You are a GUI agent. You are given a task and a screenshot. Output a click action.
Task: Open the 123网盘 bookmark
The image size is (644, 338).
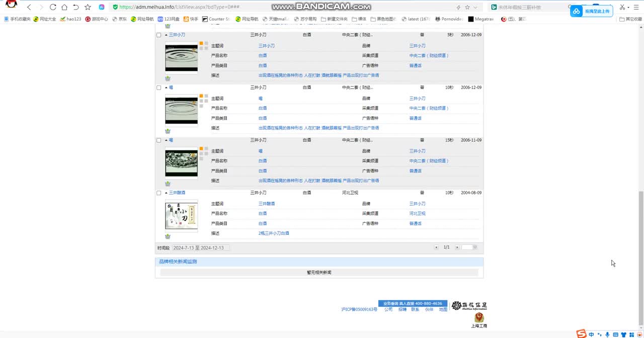point(169,19)
